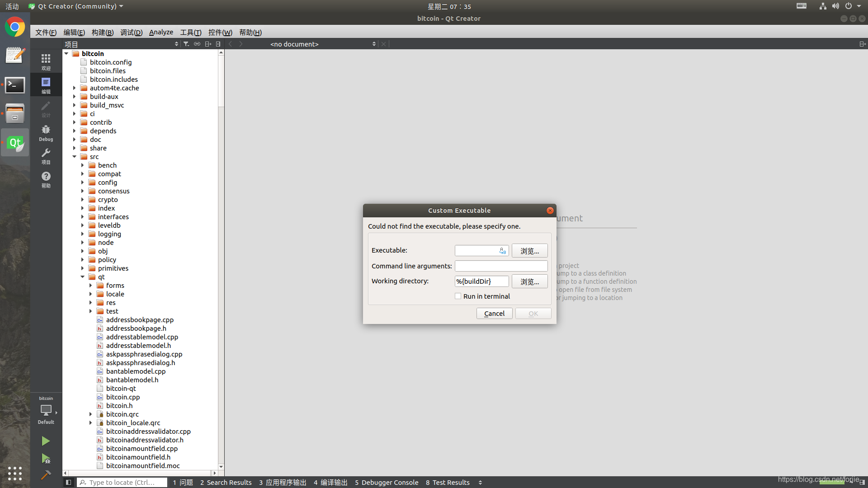Enable the Run in terminal checkbox
868x488 pixels.
coord(458,296)
